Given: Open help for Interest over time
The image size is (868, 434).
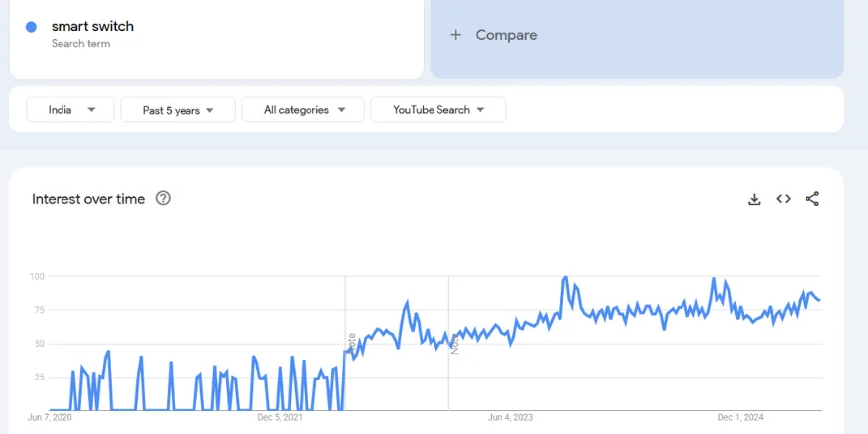Looking at the screenshot, I should point(164,198).
